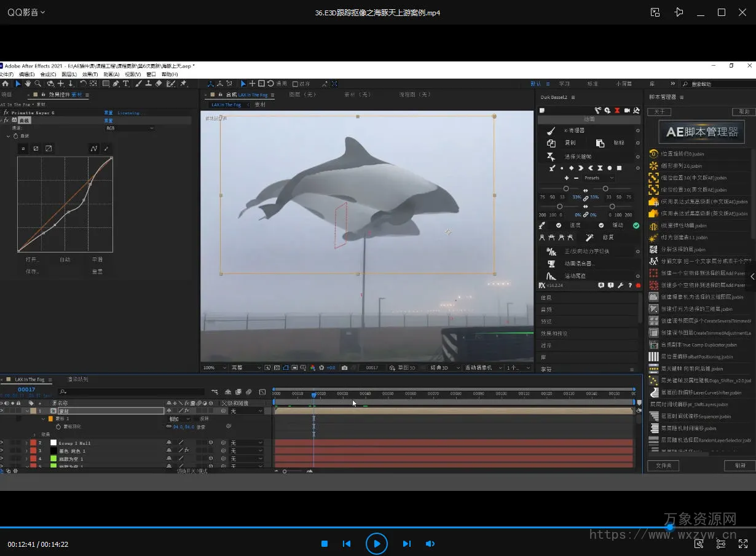
Task: Select the Type (T) text tool
Action: pyautogui.click(x=126, y=84)
